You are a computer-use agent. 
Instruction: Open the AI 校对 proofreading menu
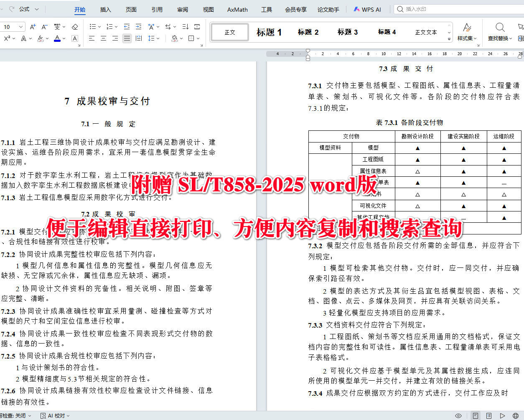tap(55, 415)
